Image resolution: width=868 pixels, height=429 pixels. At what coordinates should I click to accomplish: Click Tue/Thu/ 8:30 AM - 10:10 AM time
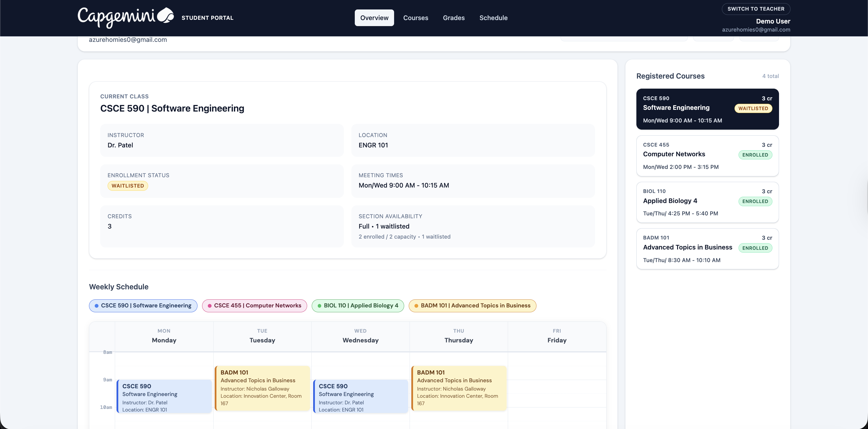tap(682, 260)
